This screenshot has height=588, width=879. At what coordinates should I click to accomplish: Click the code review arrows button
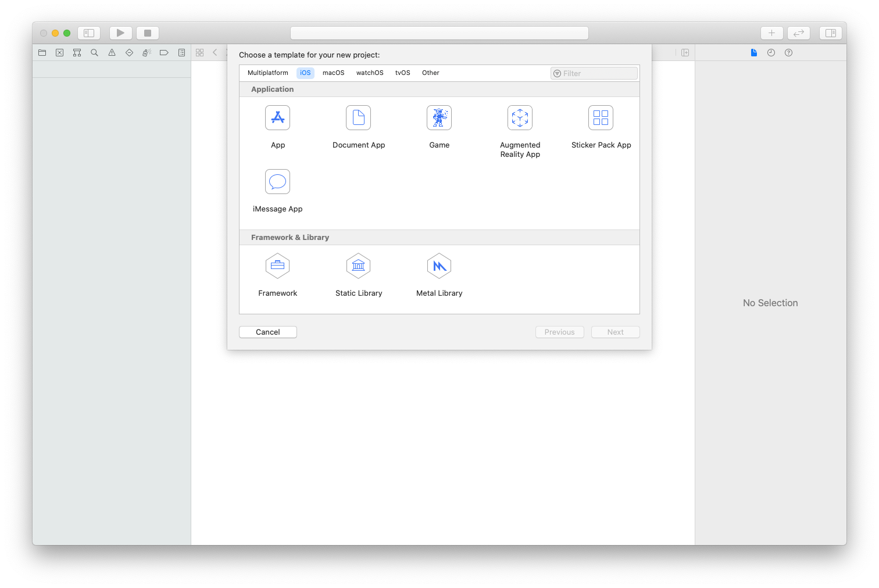[799, 33]
